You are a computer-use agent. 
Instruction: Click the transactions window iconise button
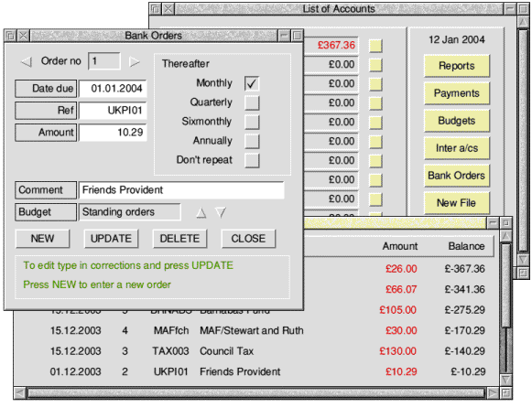coord(493,223)
